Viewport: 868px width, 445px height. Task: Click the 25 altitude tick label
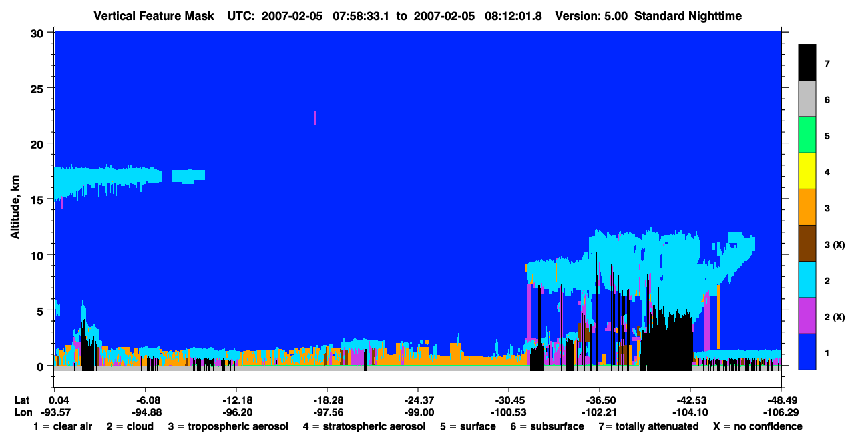pyautogui.click(x=38, y=88)
